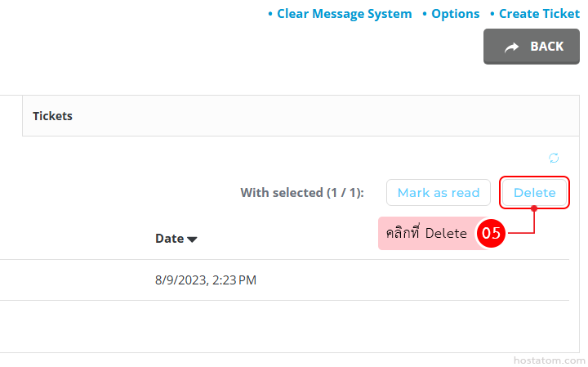Viewport: 588px width, 367px height.
Task: Sort by the Date column header
Action: (x=170, y=239)
